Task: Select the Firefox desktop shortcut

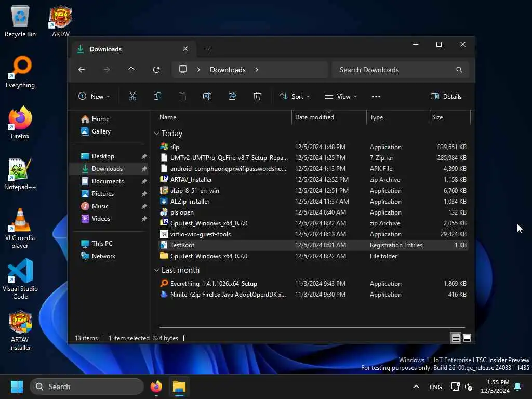Action: [20, 123]
